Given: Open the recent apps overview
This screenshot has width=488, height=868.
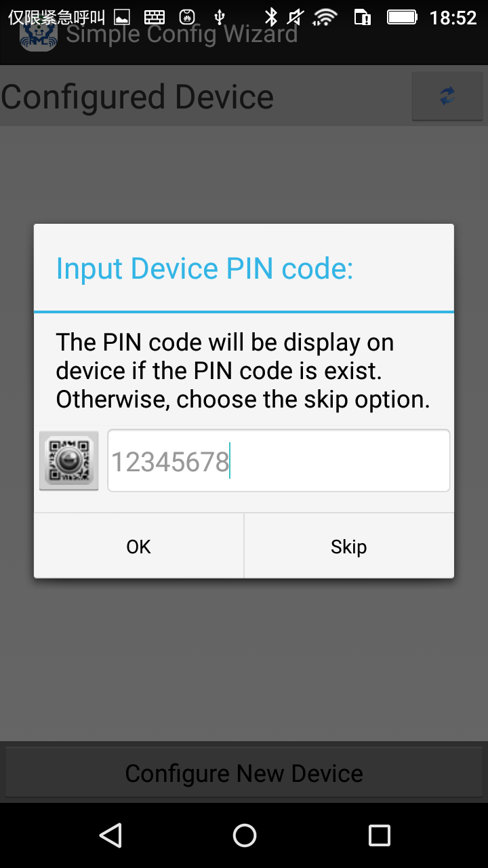Looking at the screenshot, I should (379, 835).
